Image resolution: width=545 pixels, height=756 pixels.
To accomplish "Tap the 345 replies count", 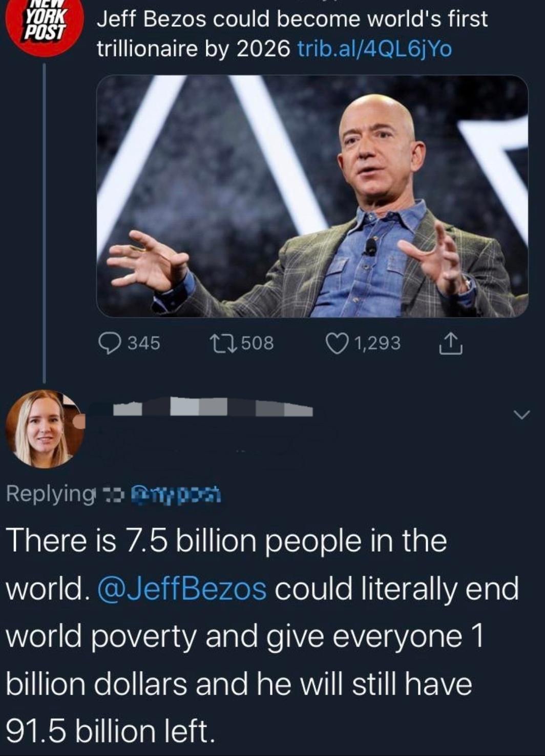I will click(144, 343).
